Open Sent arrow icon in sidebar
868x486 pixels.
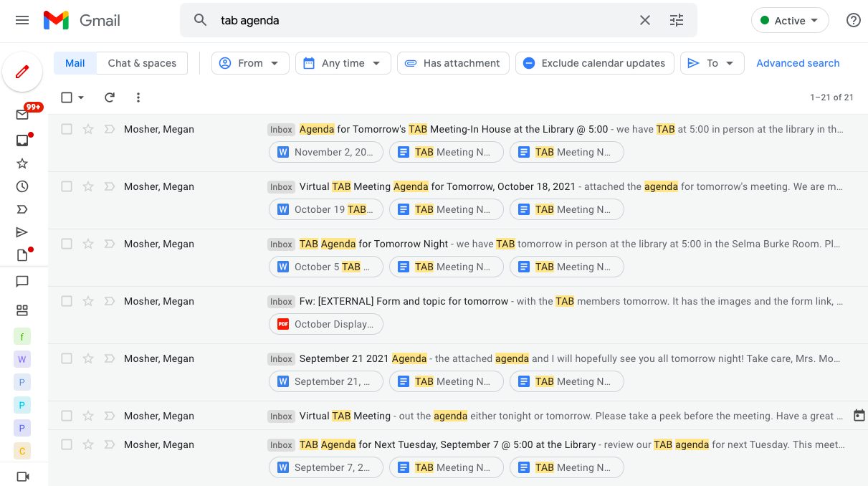22,232
